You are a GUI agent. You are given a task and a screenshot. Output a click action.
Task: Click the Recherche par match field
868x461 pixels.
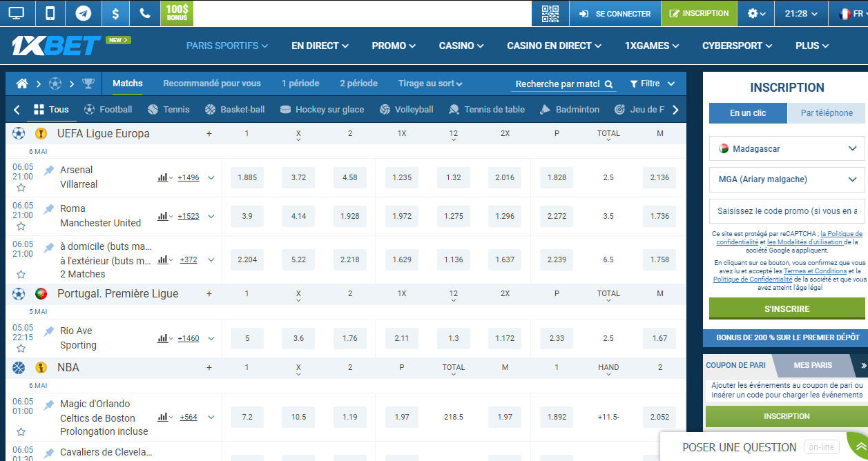(564, 84)
